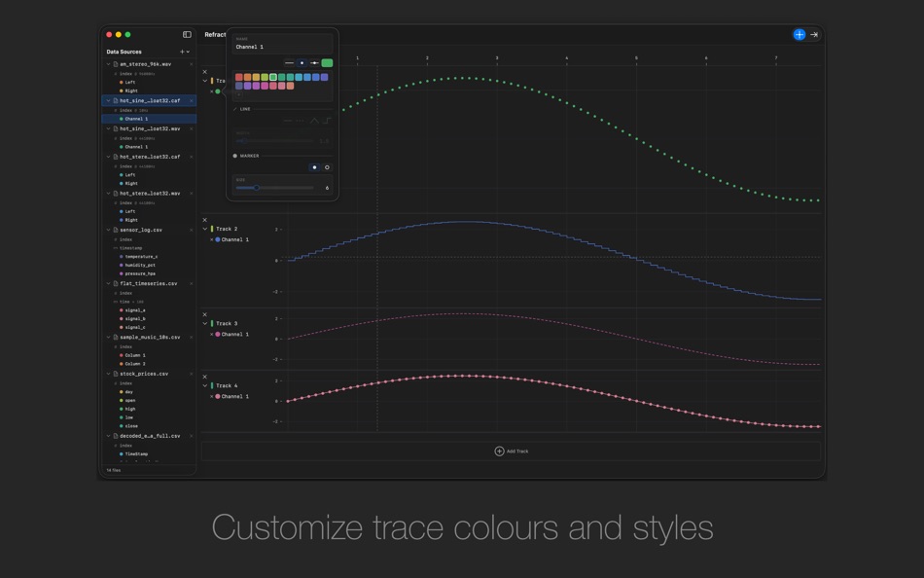
Task: Remove flat_timeseries.csv from data sources
Action: (191, 284)
